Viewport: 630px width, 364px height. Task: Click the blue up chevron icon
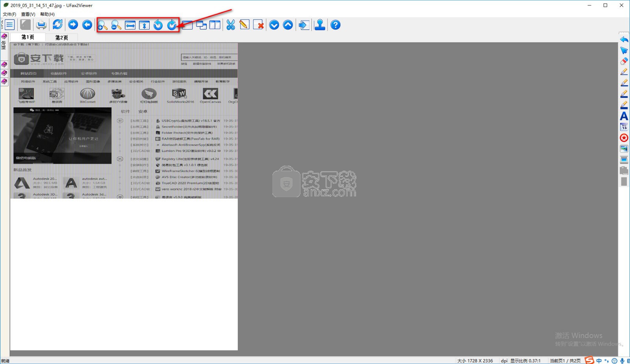(288, 25)
